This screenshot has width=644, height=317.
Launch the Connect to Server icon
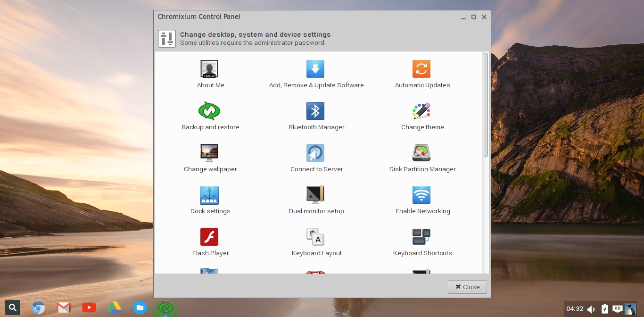(315, 153)
